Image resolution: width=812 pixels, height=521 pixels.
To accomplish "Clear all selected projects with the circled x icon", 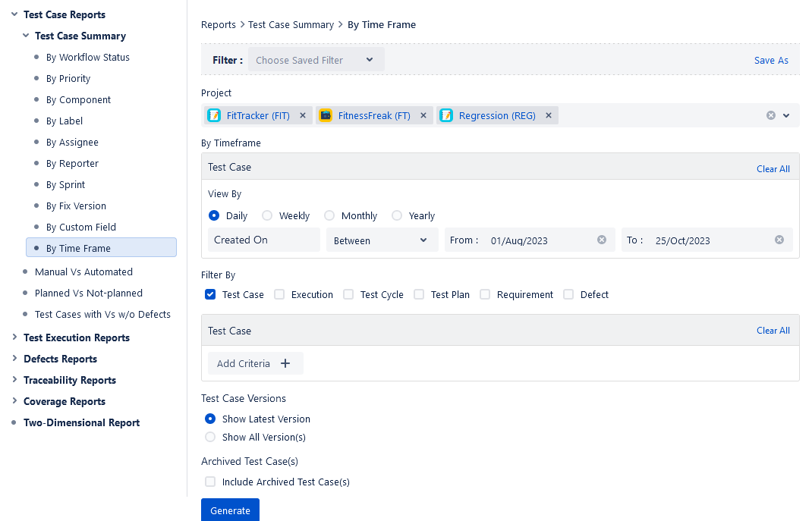I will [x=771, y=115].
